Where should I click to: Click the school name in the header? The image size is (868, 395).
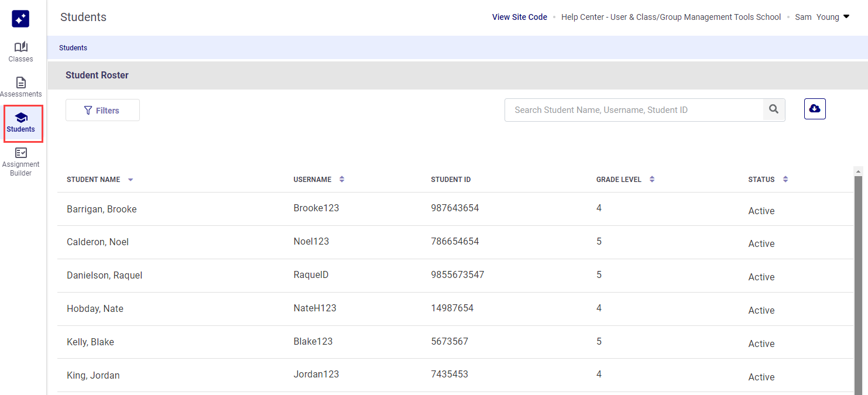click(671, 17)
